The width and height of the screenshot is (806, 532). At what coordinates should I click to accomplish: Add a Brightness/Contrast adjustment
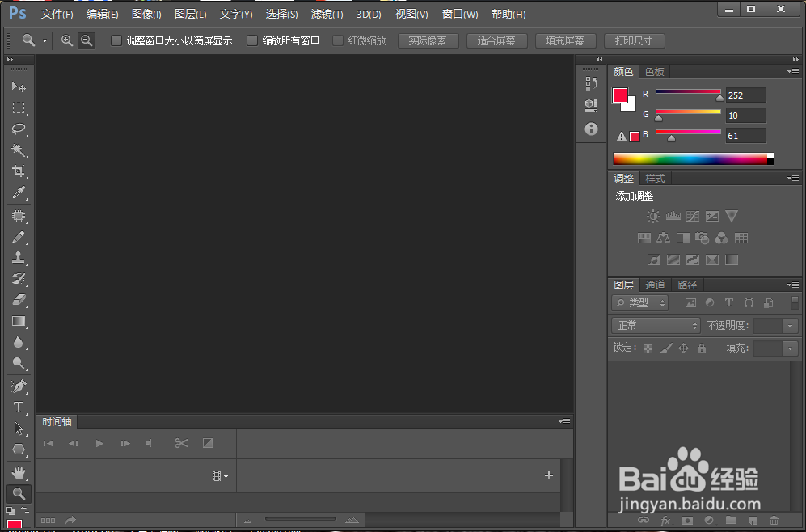click(x=653, y=216)
